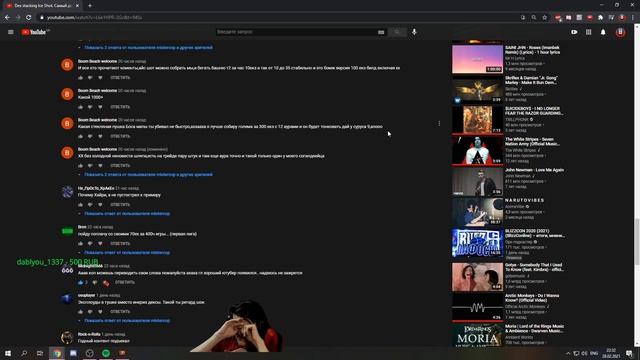Bookmark this page with the star
Screen dimensions: 640x360
tap(544, 17)
